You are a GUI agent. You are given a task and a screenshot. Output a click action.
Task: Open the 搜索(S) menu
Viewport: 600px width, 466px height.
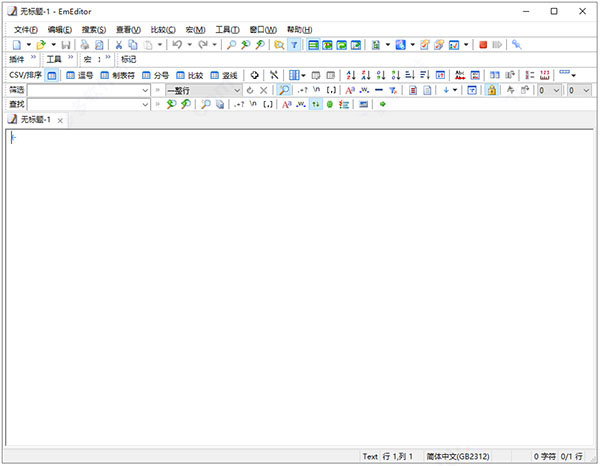94,29
